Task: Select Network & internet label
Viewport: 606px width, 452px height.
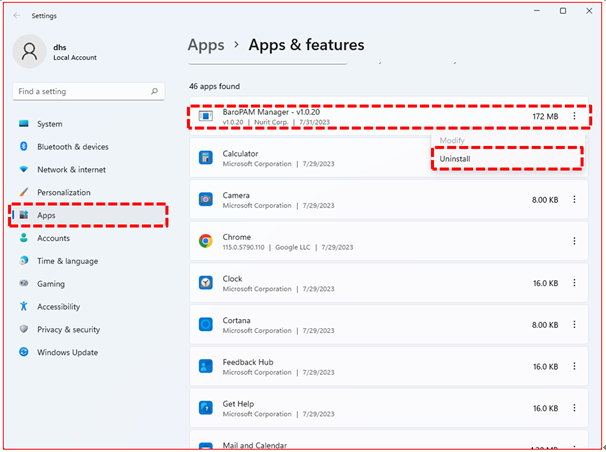Action: click(x=71, y=170)
